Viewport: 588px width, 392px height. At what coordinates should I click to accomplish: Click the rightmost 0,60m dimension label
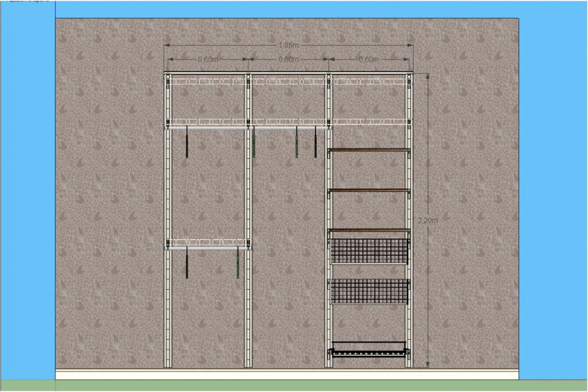click(369, 59)
